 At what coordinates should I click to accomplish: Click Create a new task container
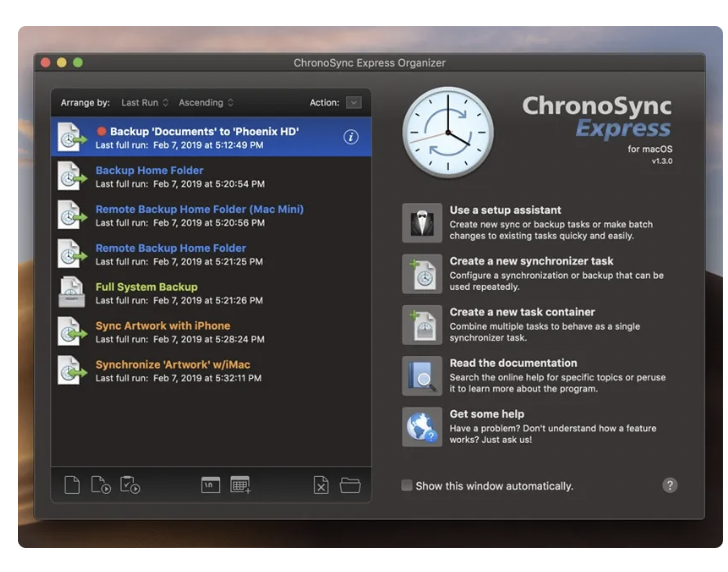click(522, 312)
